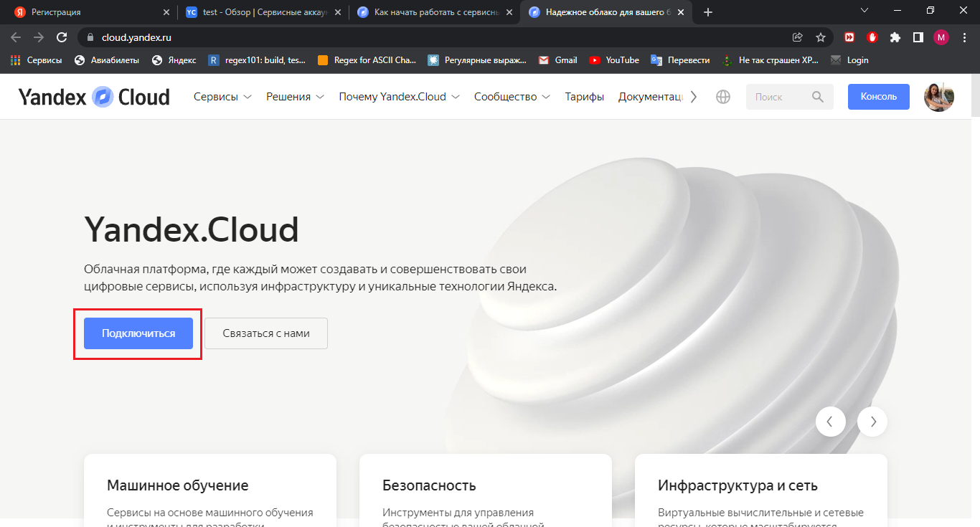Open the regex101 bookmark

coord(257,60)
